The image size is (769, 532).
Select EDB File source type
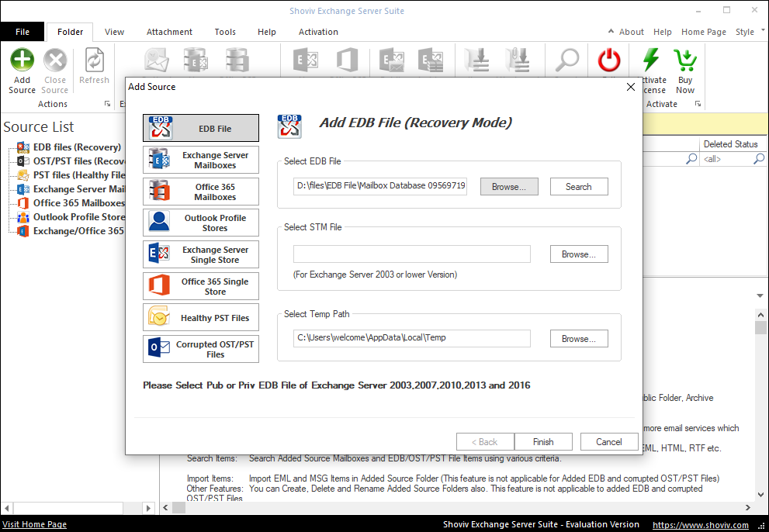point(201,128)
